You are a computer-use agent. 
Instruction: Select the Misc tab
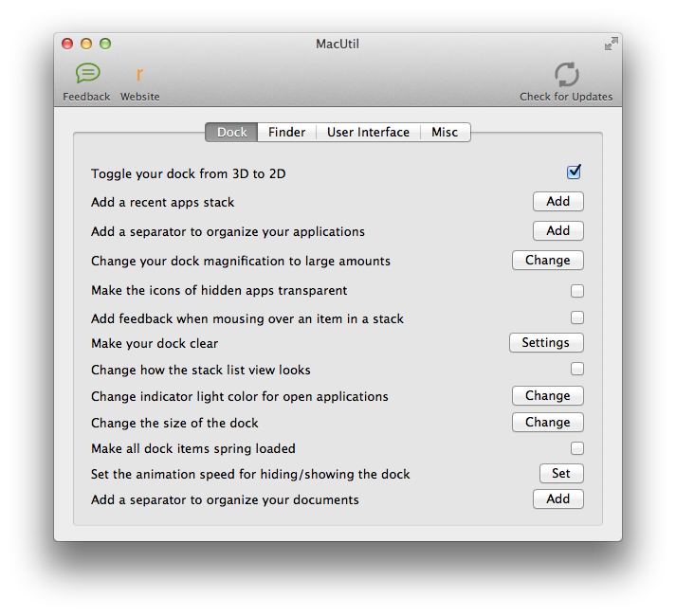click(445, 132)
